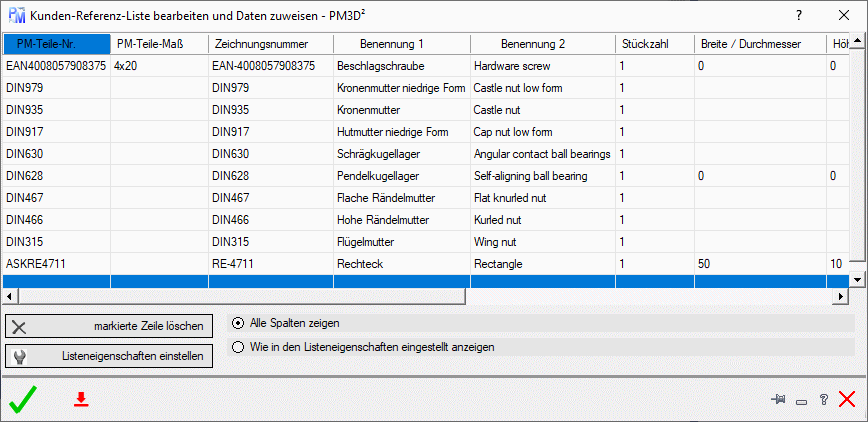Sort by the 'PM-Teile-Nr.' column header
This screenshot has width=868, height=422.
pyautogui.click(x=56, y=44)
